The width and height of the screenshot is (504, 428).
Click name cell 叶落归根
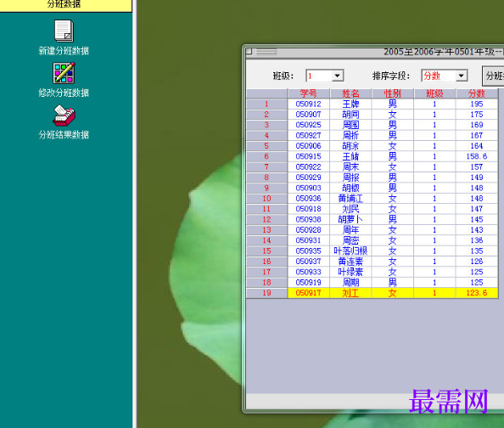(x=350, y=251)
